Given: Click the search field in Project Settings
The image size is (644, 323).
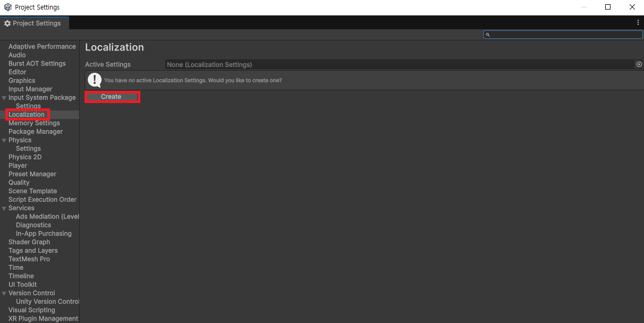Looking at the screenshot, I should (563, 35).
